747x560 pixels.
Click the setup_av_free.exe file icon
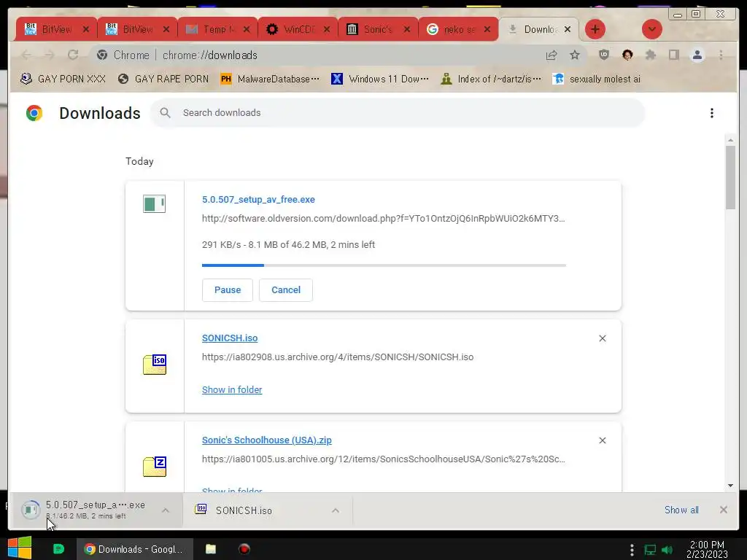(x=155, y=204)
